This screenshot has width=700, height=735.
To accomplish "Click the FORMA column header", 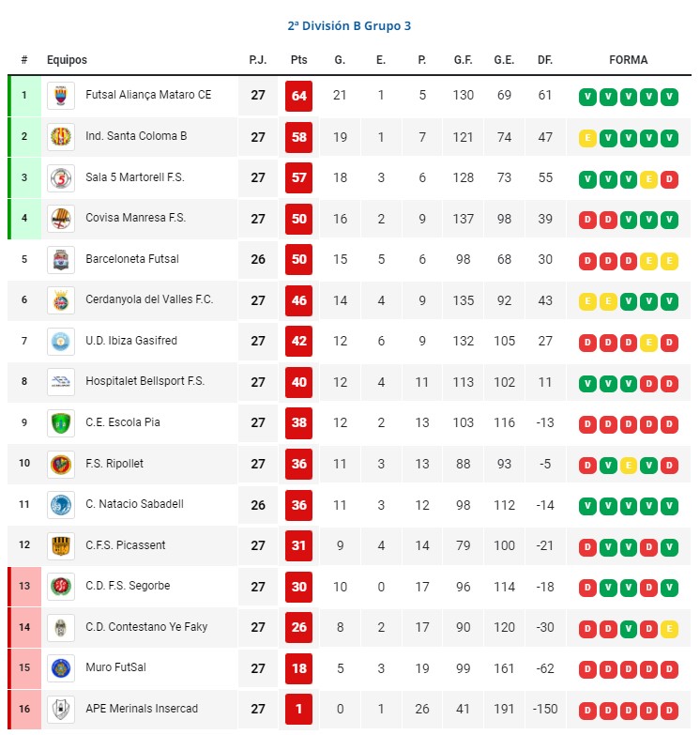I will (x=629, y=60).
